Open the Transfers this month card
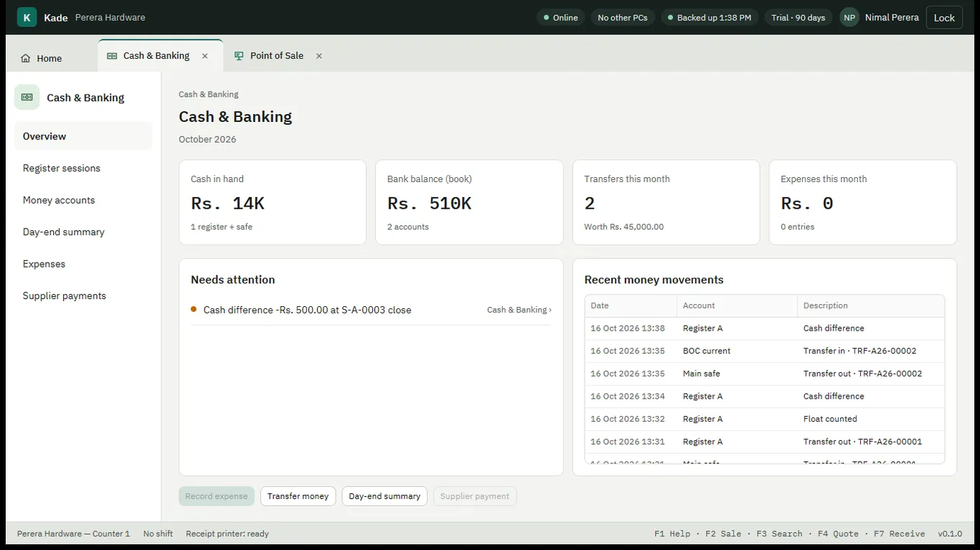The image size is (980, 550). 666,202
